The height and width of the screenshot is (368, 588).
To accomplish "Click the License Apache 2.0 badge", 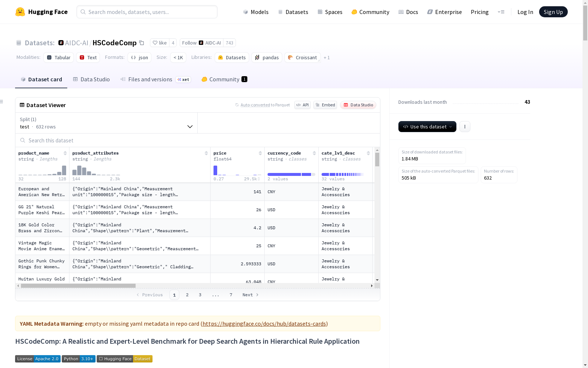I will coord(37,359).
